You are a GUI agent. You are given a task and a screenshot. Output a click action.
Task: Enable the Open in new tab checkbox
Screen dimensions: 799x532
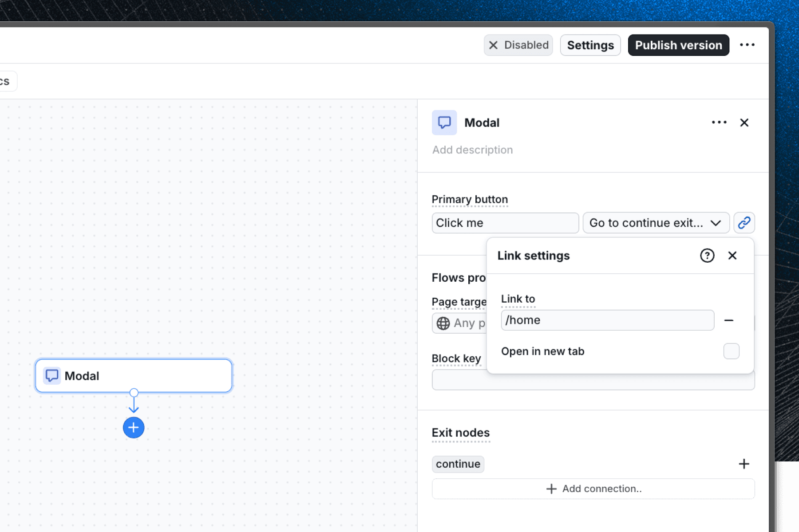tap(731, 351)
